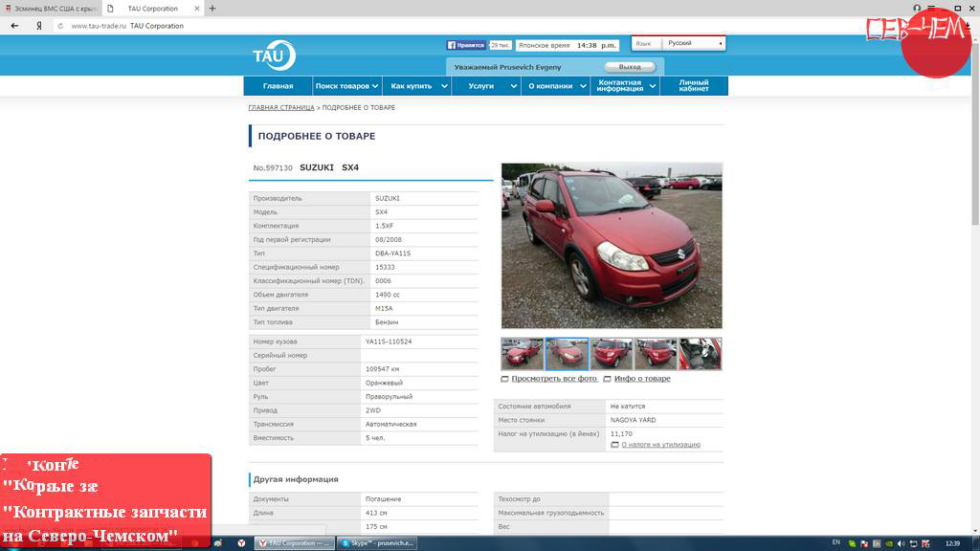Switch to the Skype taskbar window
Screen dimensions: 980x551
(377, 543)
